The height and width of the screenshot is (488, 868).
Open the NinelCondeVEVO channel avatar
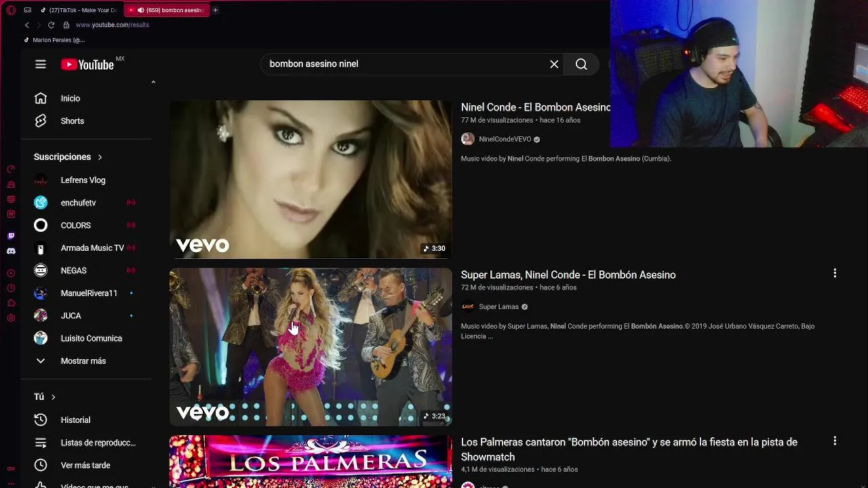click(467, 139)
